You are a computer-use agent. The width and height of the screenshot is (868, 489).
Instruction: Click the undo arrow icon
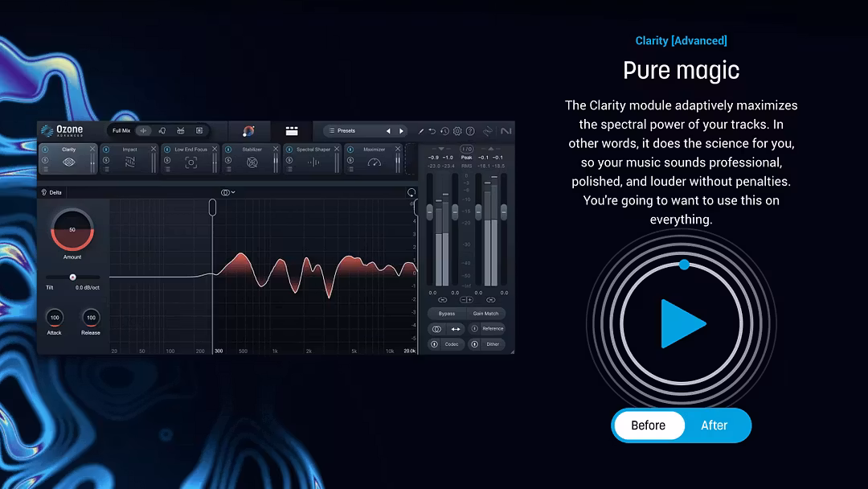[x=432, y=131]
